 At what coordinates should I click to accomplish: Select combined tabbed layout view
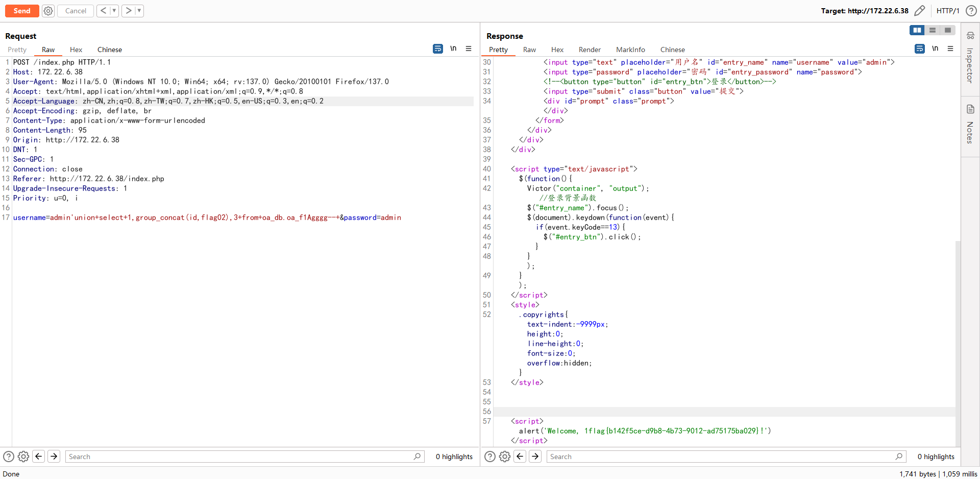coord(948,30)
